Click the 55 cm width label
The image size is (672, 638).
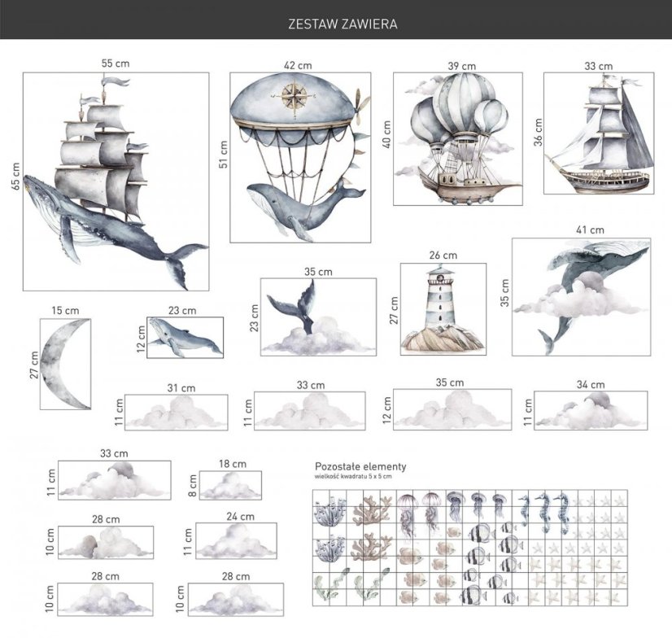pos(115,63)
